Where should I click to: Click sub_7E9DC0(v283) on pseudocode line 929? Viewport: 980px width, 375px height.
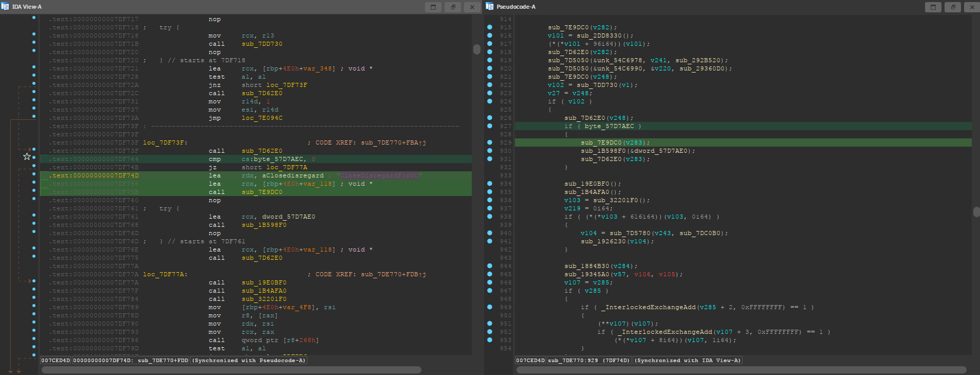click(615, 142)
